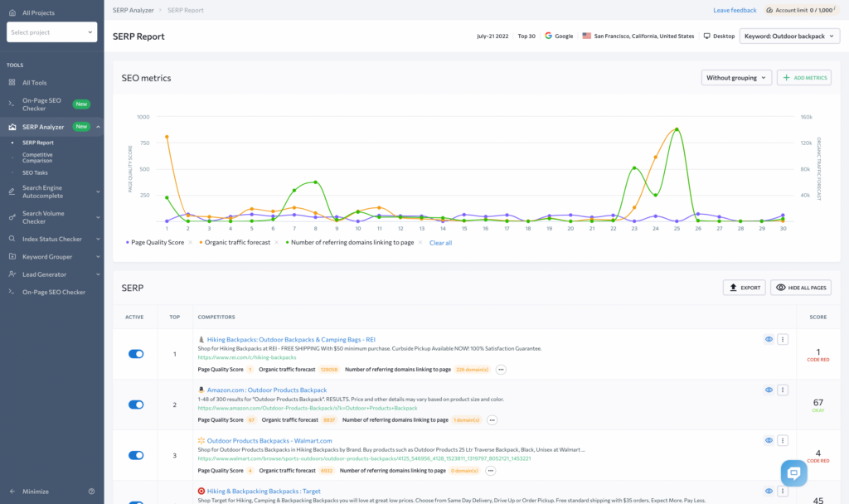Hide Walmart page using eye icon
This screenshot has width=849, height=504.
(x=769, y=441)
